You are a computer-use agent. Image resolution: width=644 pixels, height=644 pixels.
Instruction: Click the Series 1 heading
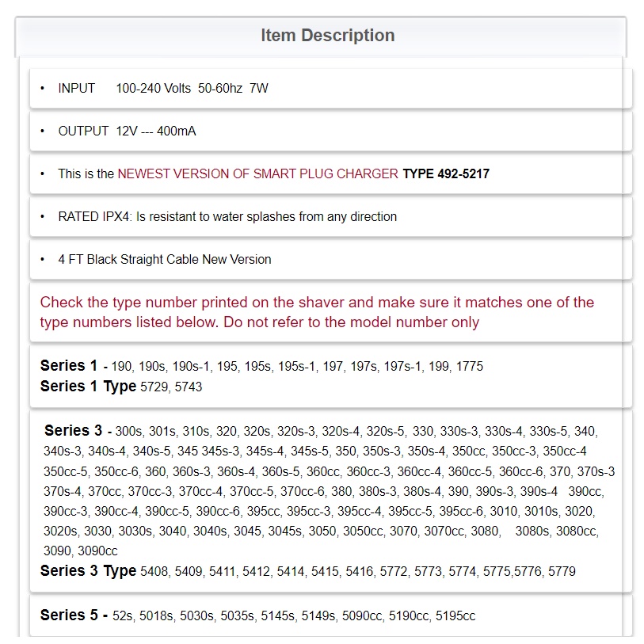click(x=70, y=366)
